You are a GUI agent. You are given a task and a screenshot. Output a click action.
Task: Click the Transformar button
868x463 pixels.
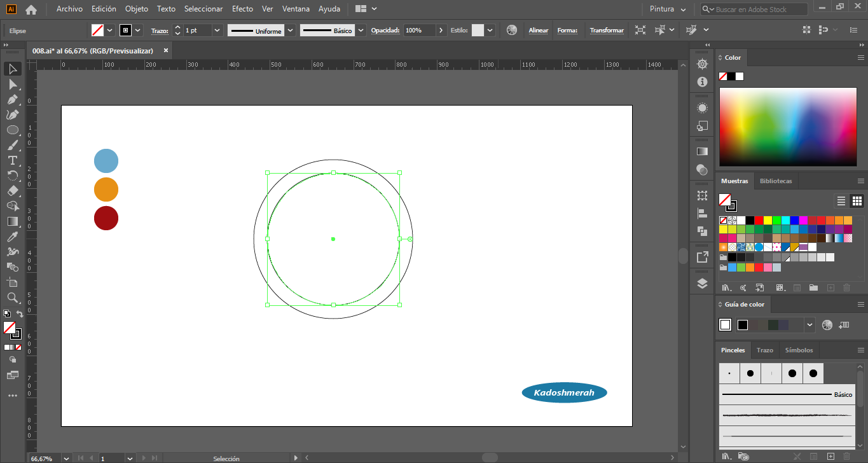(x=607, y=31)
